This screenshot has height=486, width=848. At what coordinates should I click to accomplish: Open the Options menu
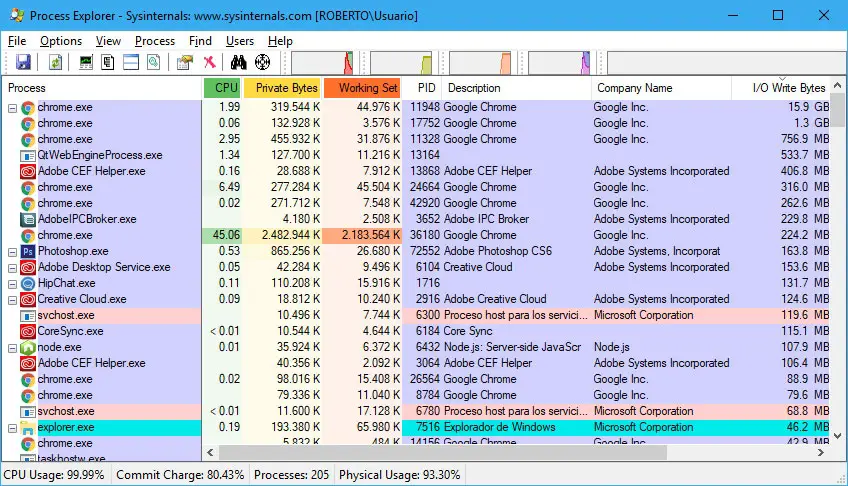click(61, 41)
